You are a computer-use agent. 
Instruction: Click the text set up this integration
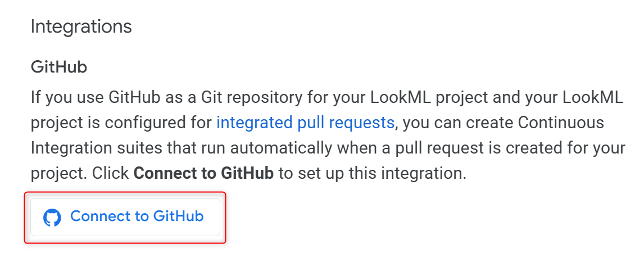382,174
